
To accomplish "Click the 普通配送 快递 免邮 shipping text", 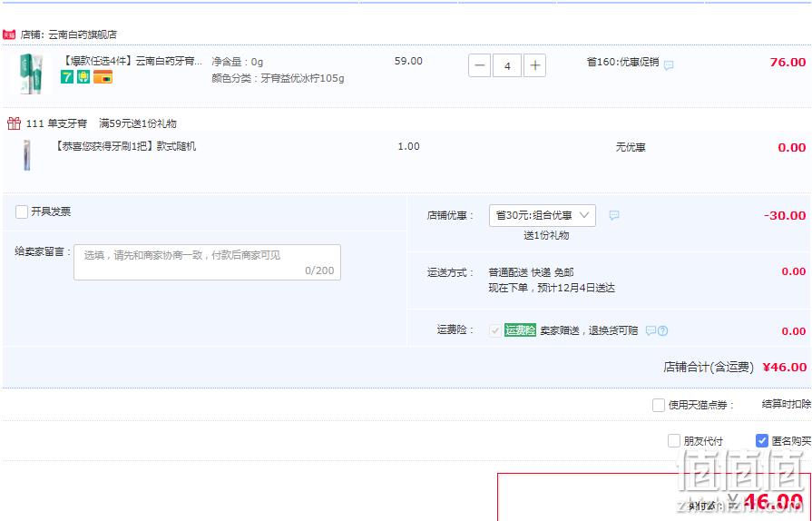I will [531, 272].
